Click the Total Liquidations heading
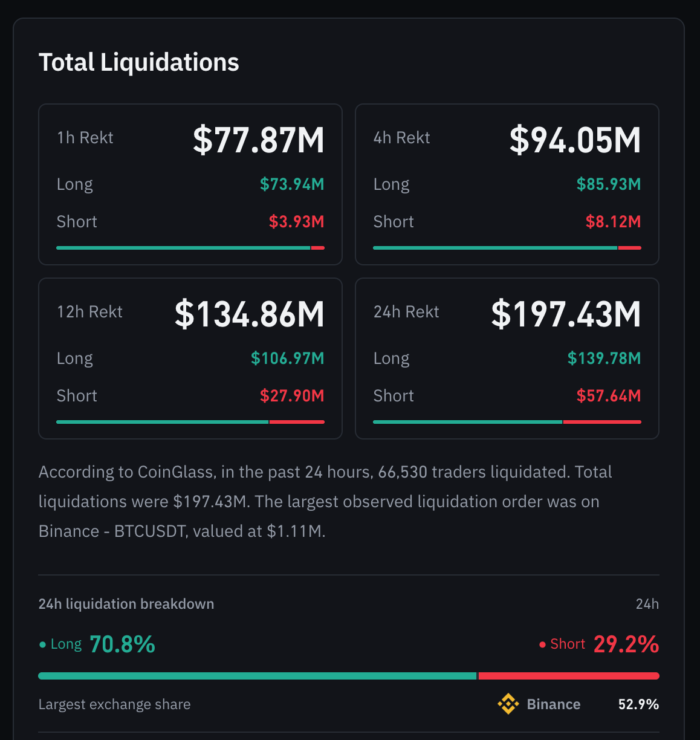This screenshot has width=700, height=740. pos(138,62)
